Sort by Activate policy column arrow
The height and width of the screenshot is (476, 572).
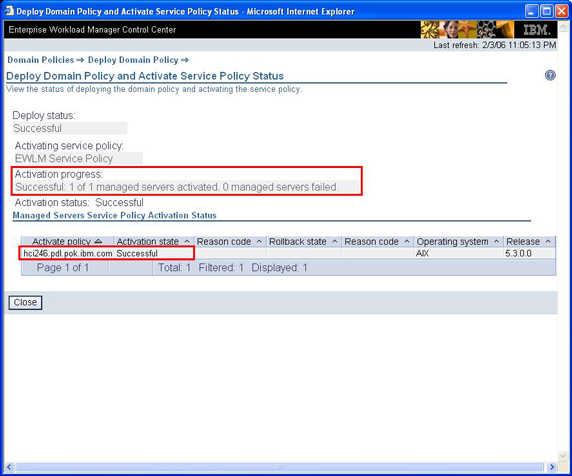tap(98, 241)
